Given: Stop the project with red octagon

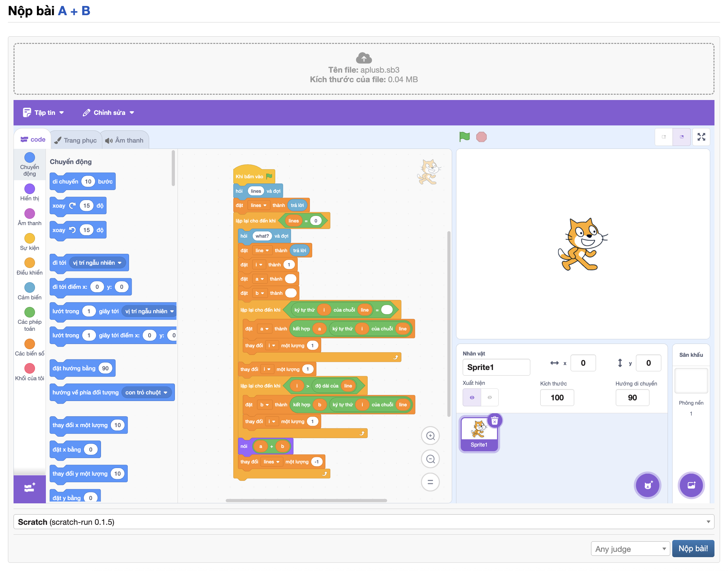Looking at the screenshot, I should 481,137.
